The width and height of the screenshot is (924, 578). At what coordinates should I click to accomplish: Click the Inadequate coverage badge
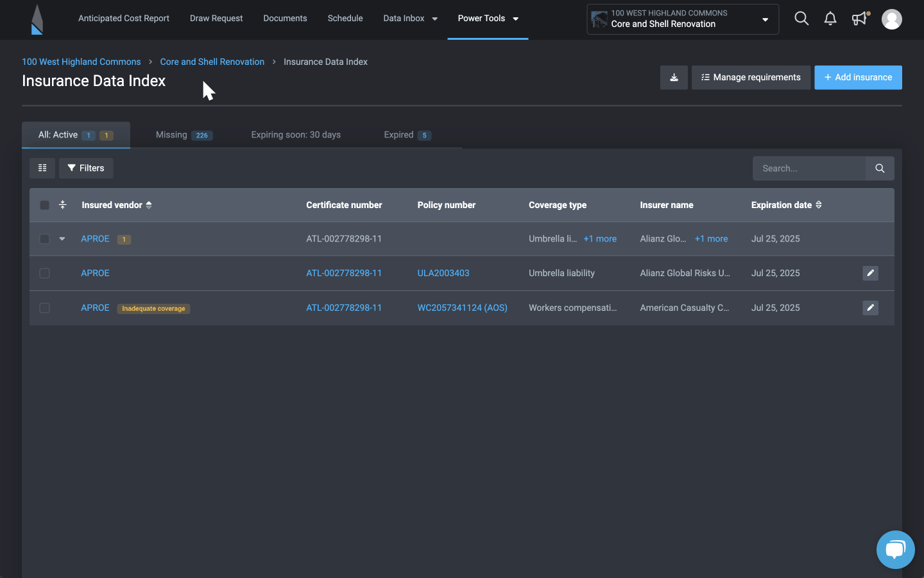(153, 308)
